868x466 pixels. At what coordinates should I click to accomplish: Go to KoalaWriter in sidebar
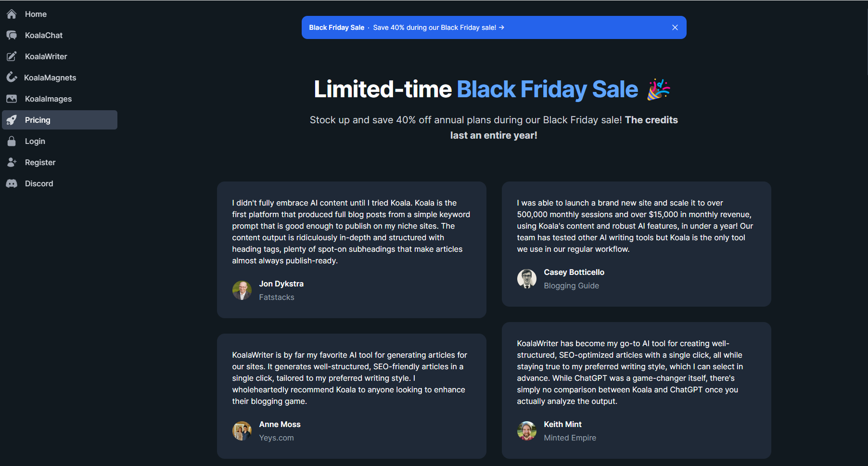46,57
